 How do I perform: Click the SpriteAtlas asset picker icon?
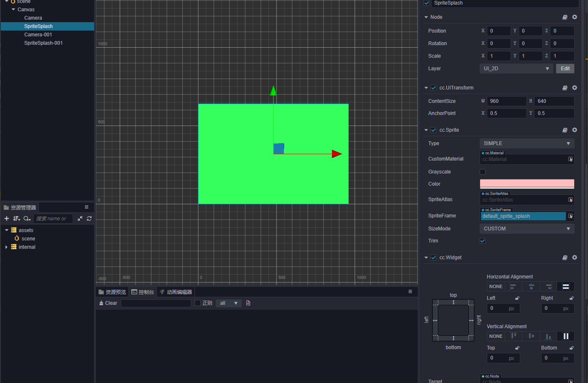[570, 200]
